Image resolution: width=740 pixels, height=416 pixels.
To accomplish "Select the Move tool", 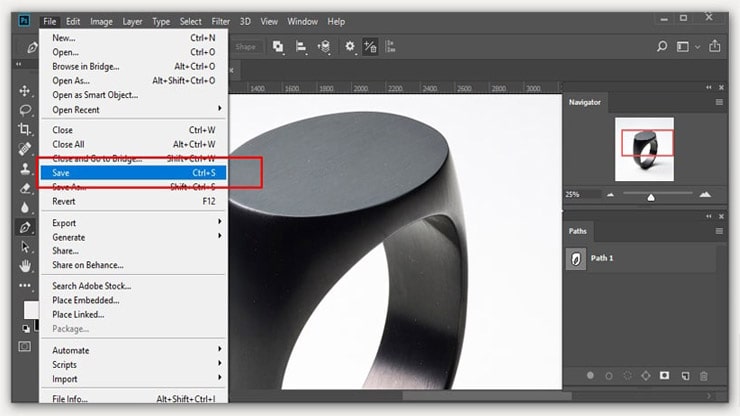I will point(25,91).
